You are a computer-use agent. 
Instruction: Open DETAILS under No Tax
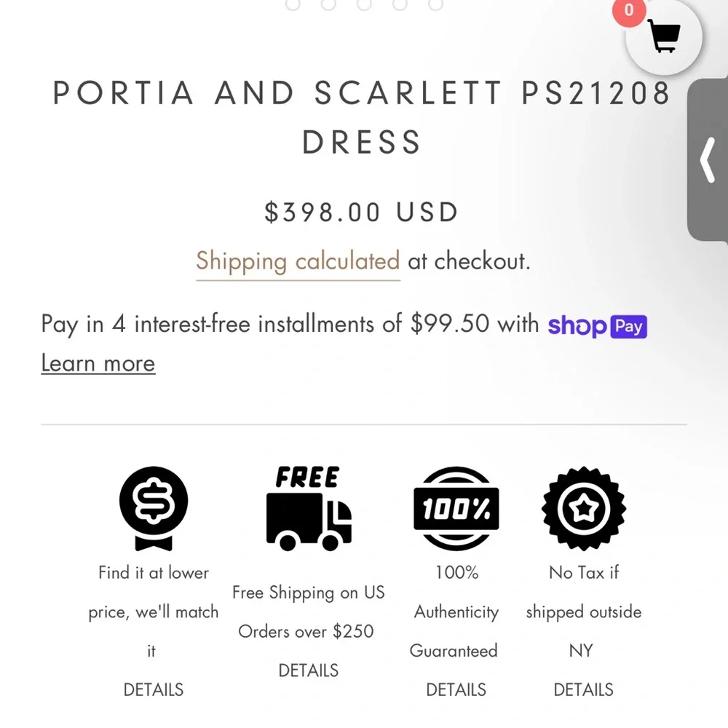click(x=584, y=689)
